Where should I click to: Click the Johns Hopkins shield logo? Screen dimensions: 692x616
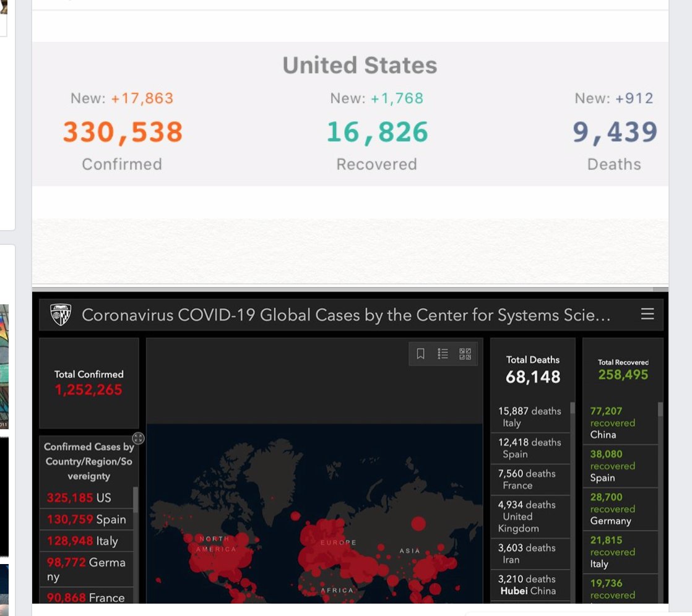(61, 314)
